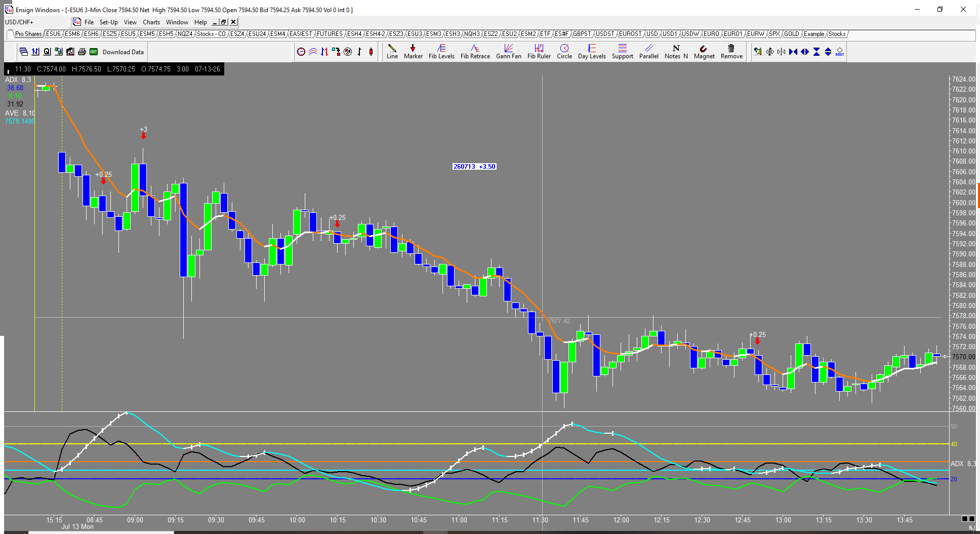Screen dimensions: 980x534
Task: Open the Set-Up menu
Action: (108, 22)
